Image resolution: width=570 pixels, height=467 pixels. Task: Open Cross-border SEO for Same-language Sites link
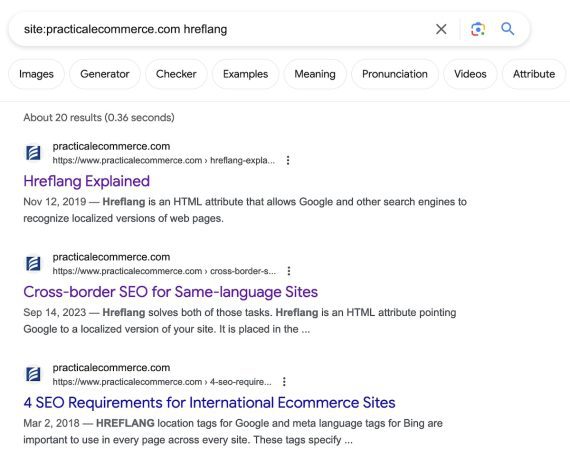coord(170,292)
